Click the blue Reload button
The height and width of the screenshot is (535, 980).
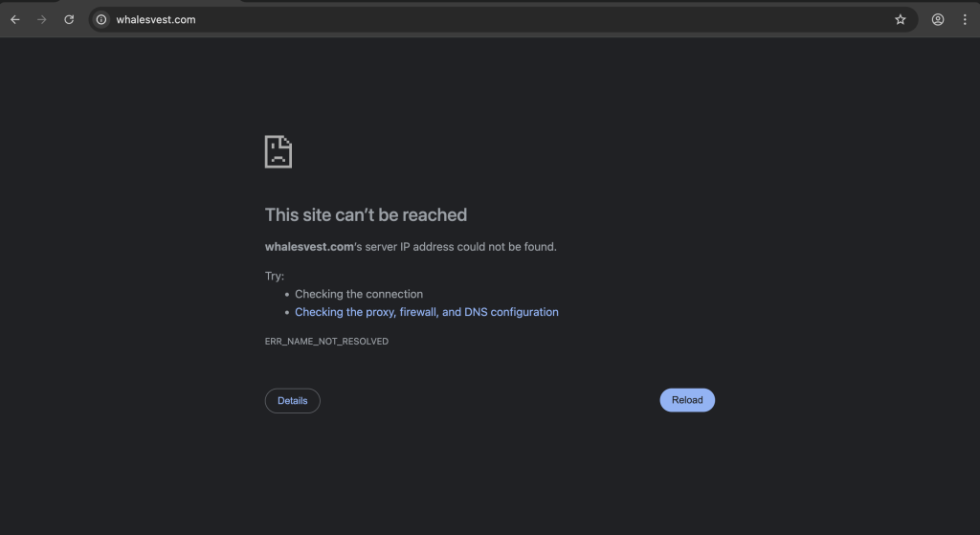coord(687,400)
